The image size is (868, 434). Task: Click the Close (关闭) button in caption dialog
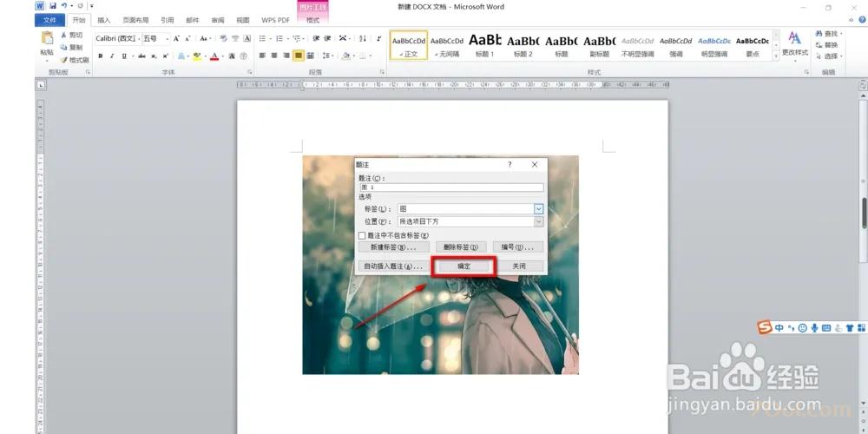coord(519,266)
